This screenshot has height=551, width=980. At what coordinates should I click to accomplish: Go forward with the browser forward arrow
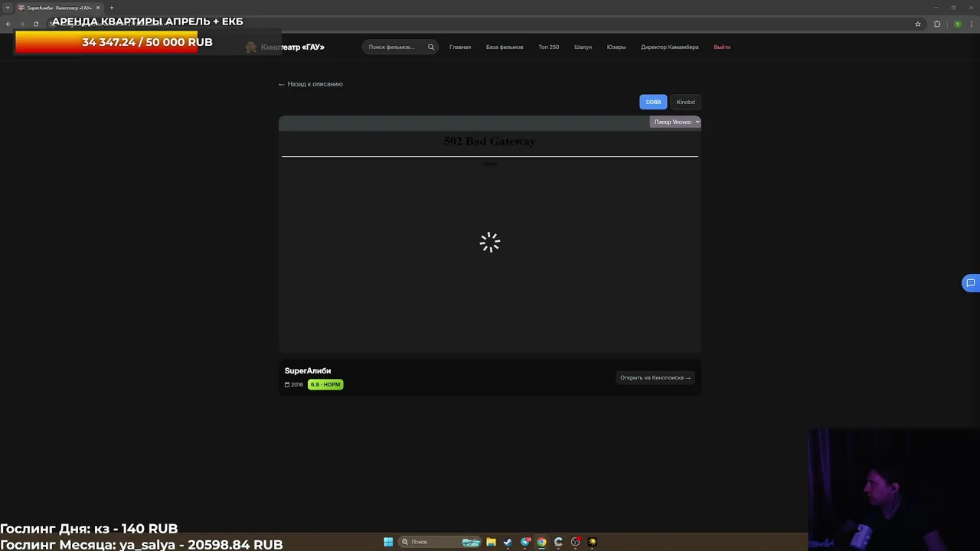coord(22,24)
